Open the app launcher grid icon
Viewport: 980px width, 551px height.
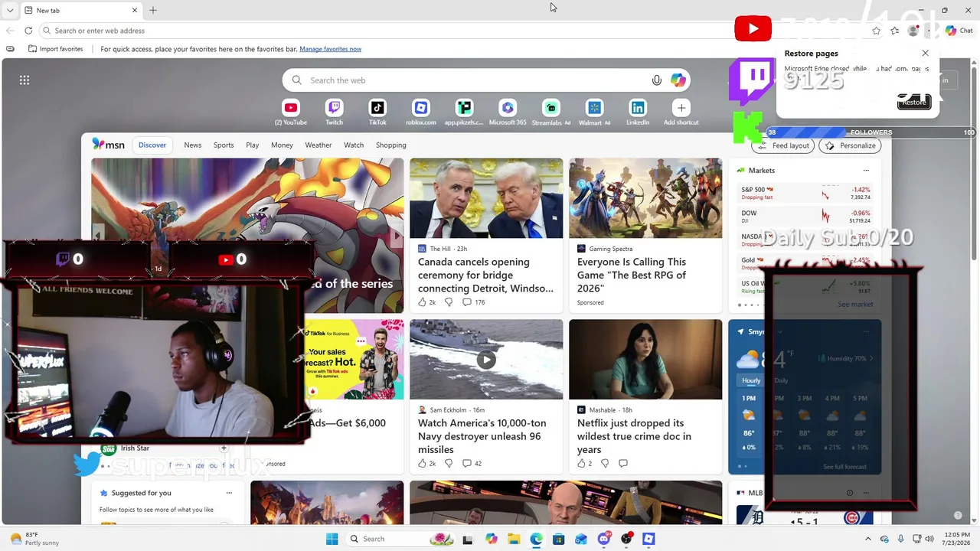[x=24, y=80]
